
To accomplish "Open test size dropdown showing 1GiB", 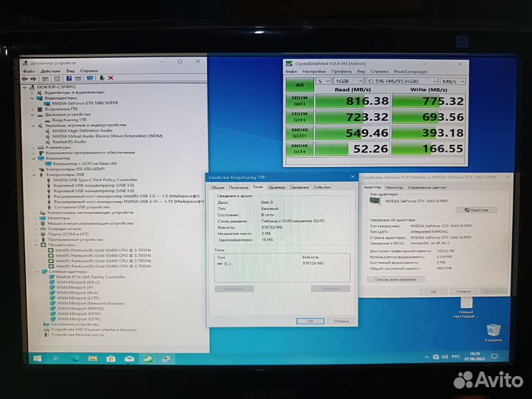I will tap(348, 81).
